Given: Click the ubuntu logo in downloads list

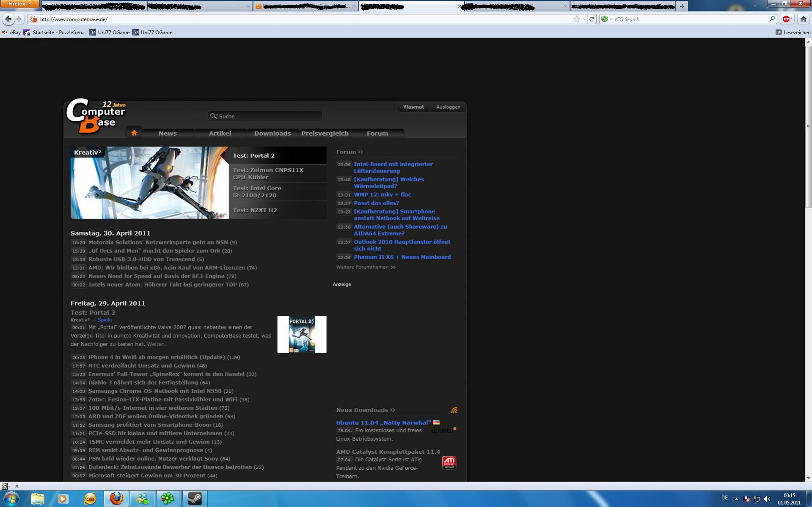Looking at the screenshot, I should point(443,430).
